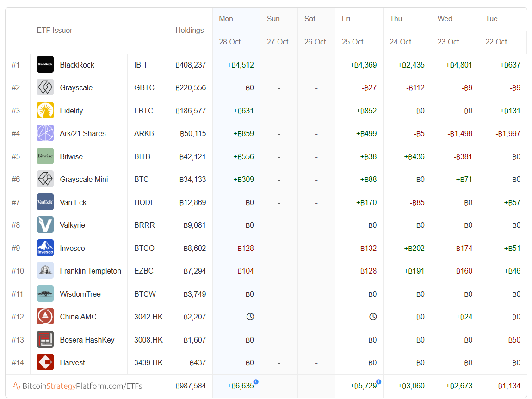Image resolution: width=532 pixels, height=399 pixels.
Task: Click the VanEck logo icon
Action: point(45,202)
